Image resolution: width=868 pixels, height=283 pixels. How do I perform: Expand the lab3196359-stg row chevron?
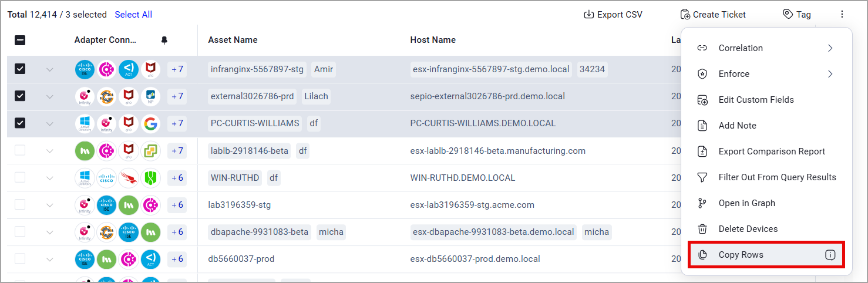pos(49,205)
